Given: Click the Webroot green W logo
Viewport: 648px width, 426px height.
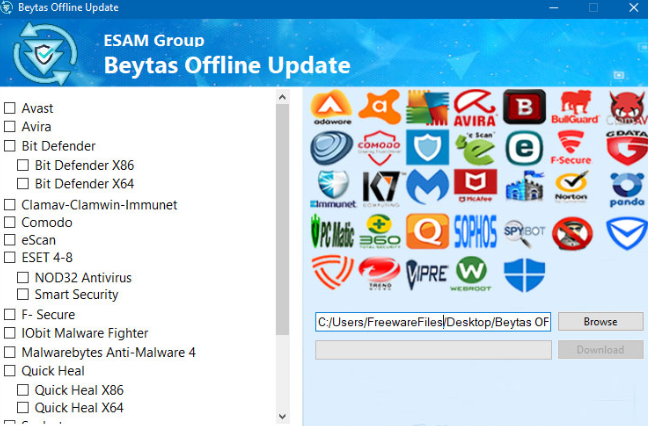Looking at the screenshot, I should click(x=471, y=274).
